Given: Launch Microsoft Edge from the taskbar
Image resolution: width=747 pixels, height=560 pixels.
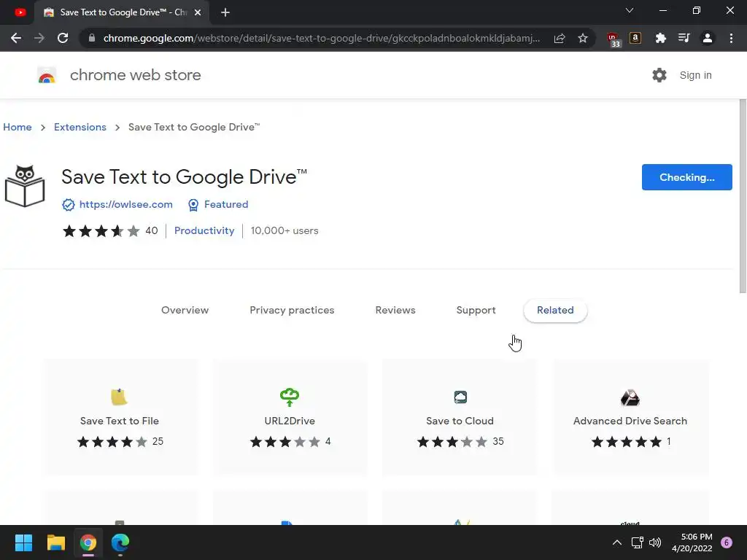Looking at the screenshot, I should point(120,542).
